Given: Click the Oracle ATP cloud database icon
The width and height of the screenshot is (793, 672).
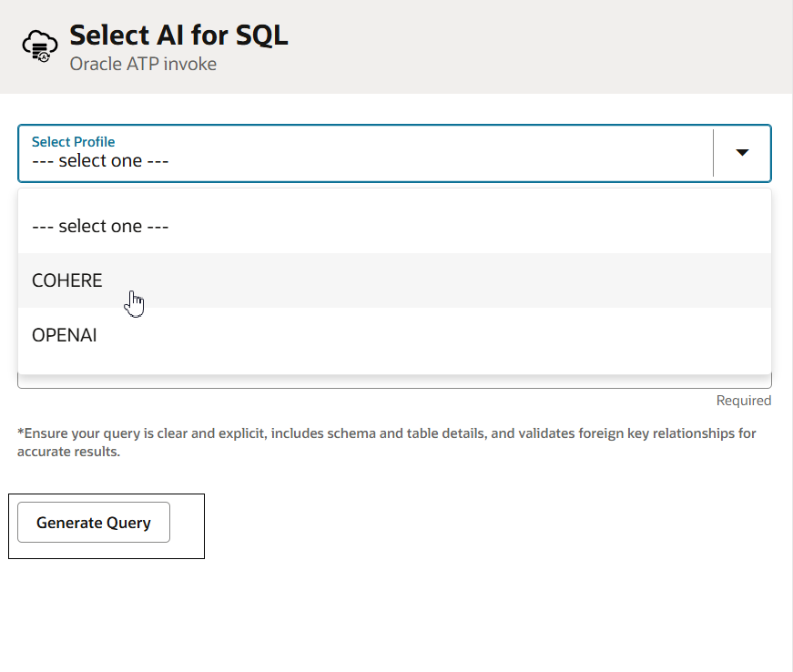Looking at the screenshot, I should click(40, 46).
